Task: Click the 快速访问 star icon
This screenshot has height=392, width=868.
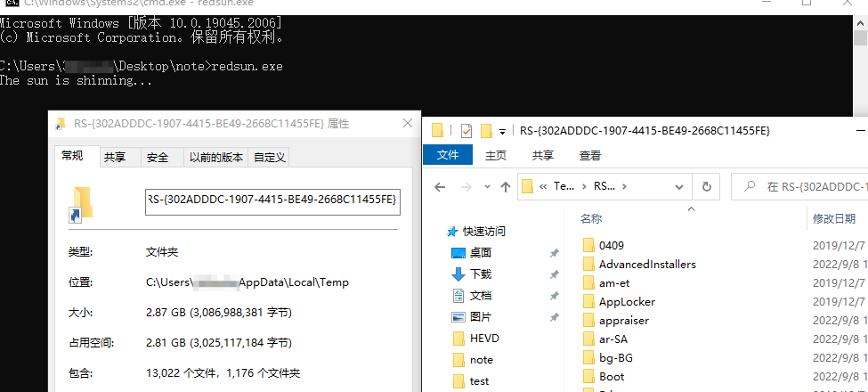Action: [452, 232]
